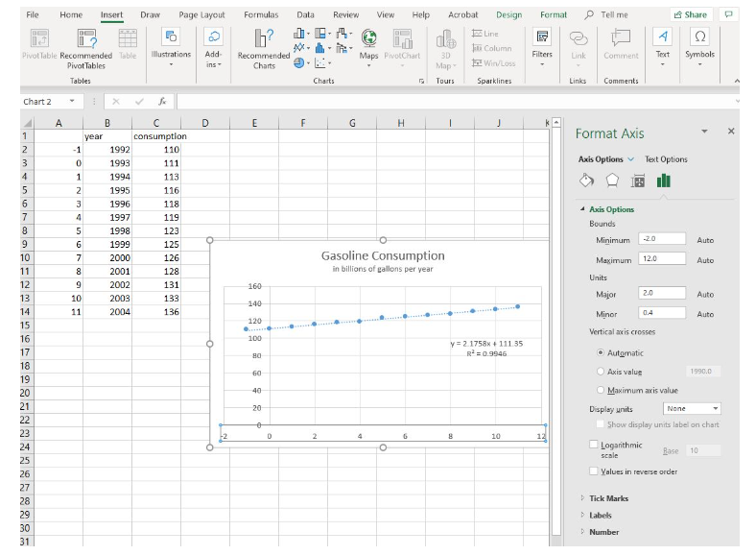Screen dimensions: 756x555
Task: Select the Maximum axis value radio button
Action: click(x=601, y=390)
